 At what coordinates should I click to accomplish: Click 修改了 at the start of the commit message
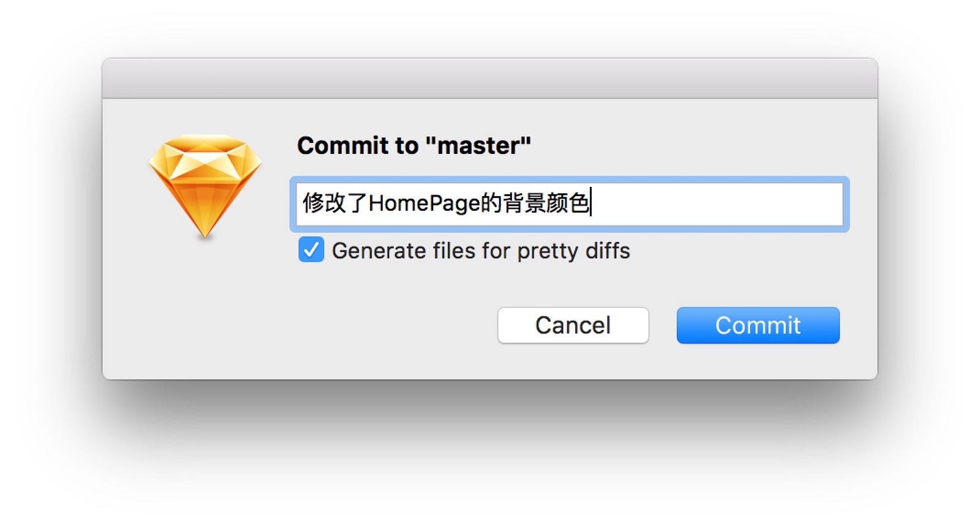click(x=334, y=203)
